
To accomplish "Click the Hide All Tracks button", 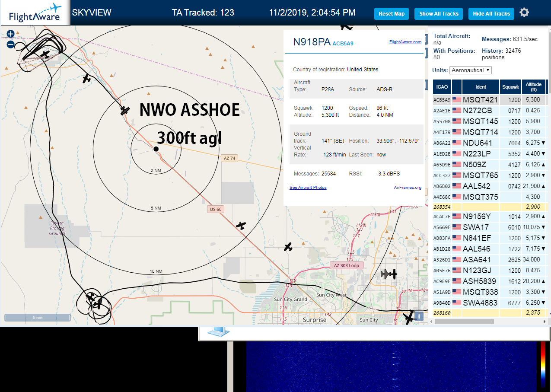I will point(491,14).
